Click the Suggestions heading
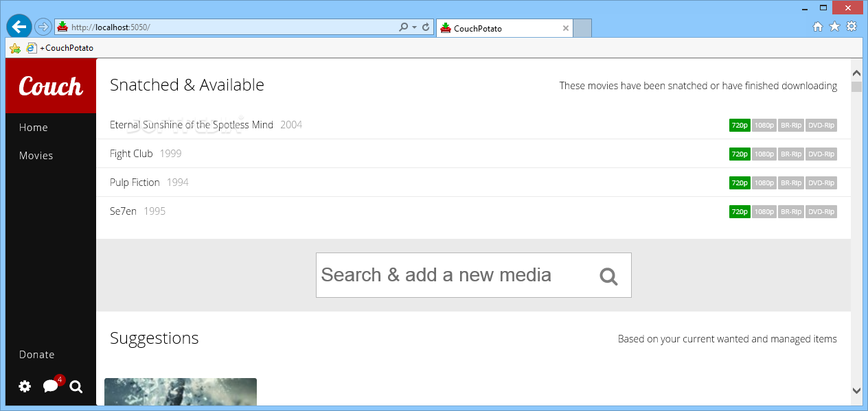This screenshot has height=411, width=868. pyautogui.click(x=155, y=338)
